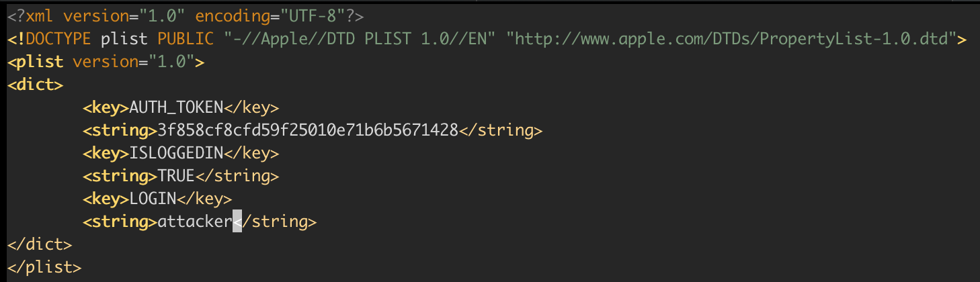The image size is (980, 282).
Task: Click the TRUE string value
Action: coord(175,176)
